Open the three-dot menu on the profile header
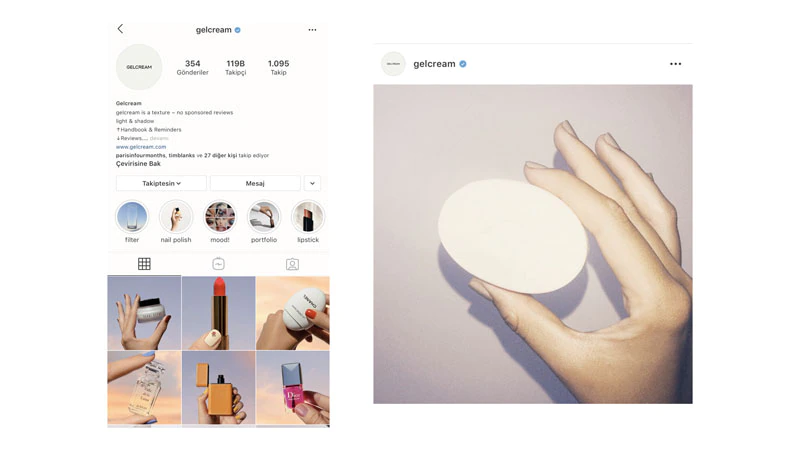Image resolution: width=800 pixels, height=450 pixels. (312, 30)
